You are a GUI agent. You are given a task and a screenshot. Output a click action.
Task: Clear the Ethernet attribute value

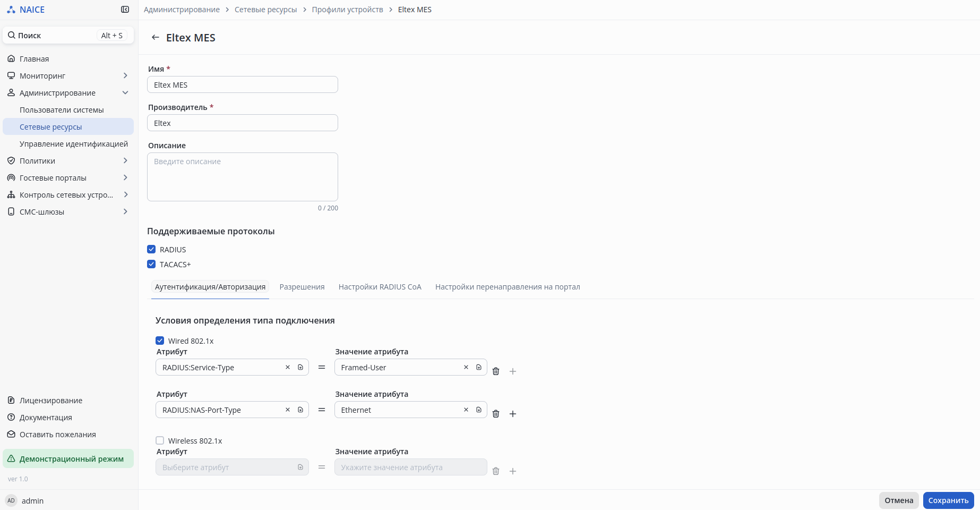pos(466,410)
